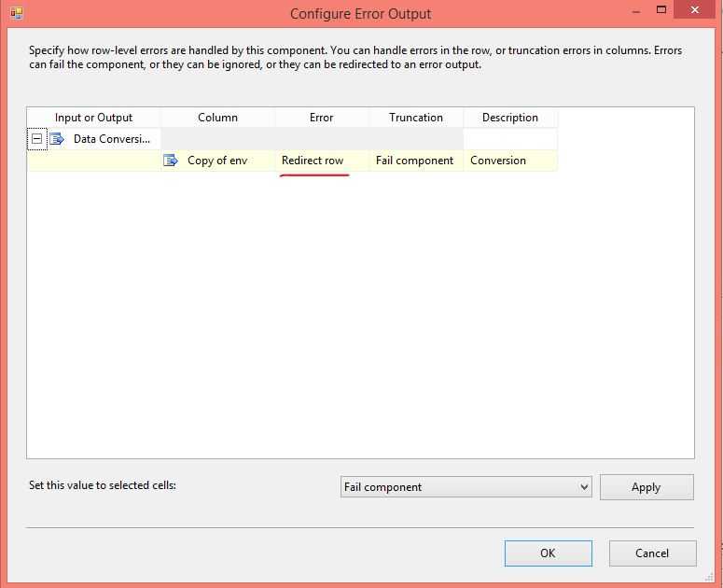Confirm with the OK button
This screenshot has width=723, height=588.
(x=549, y=553)
